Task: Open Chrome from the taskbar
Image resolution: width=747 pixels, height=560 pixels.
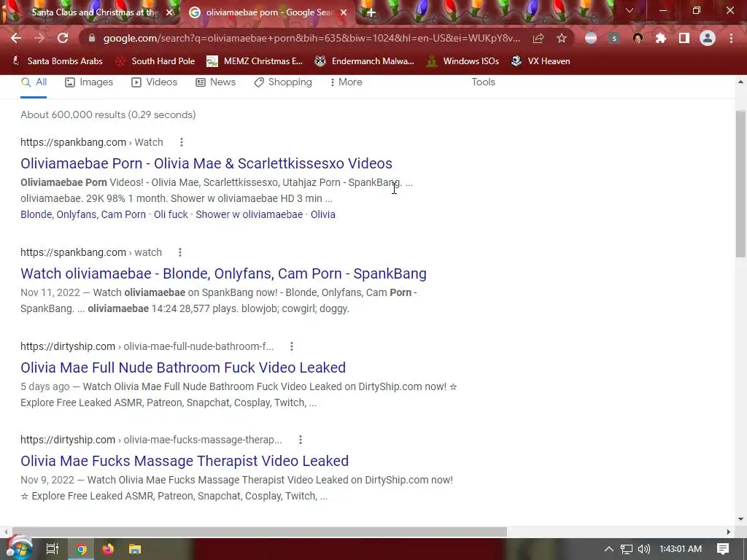Action: coord(82,549)
